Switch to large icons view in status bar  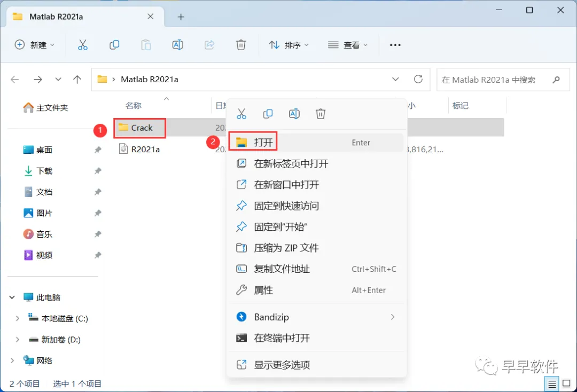pyautogui.click(x=567, y=385)
